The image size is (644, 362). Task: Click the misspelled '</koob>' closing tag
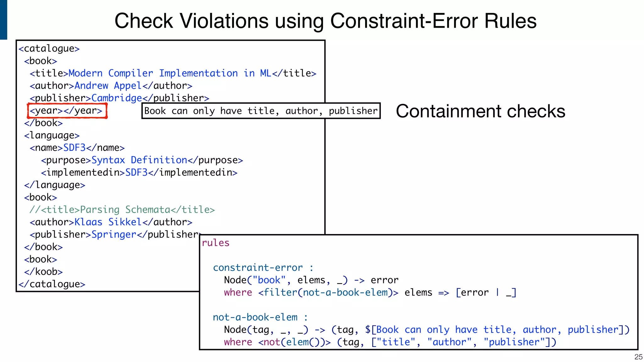(x=43, y=271)
